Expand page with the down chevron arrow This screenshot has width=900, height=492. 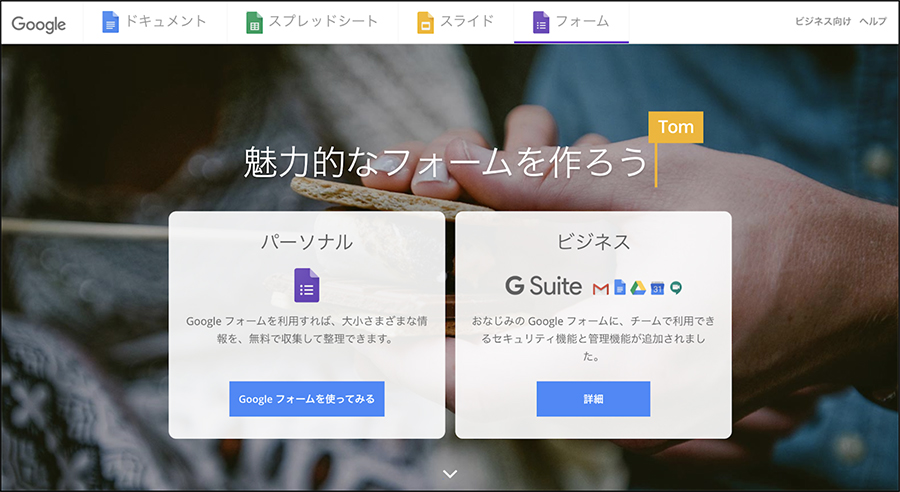point(450,473)
